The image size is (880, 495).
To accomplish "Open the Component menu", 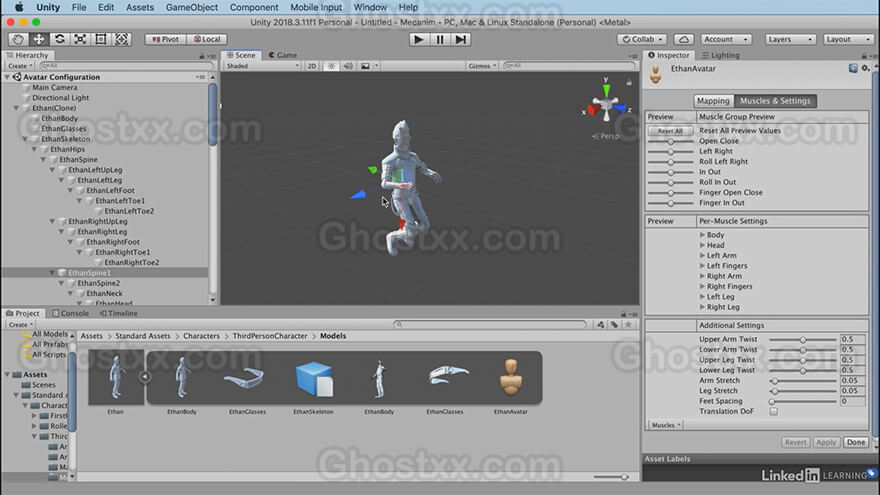I will (x=254, y=7).
